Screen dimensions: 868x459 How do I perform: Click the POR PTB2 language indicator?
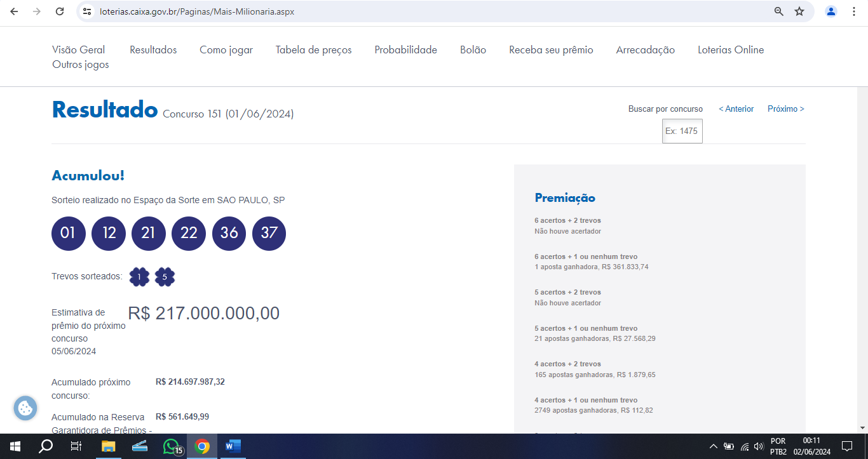point(778,446)
